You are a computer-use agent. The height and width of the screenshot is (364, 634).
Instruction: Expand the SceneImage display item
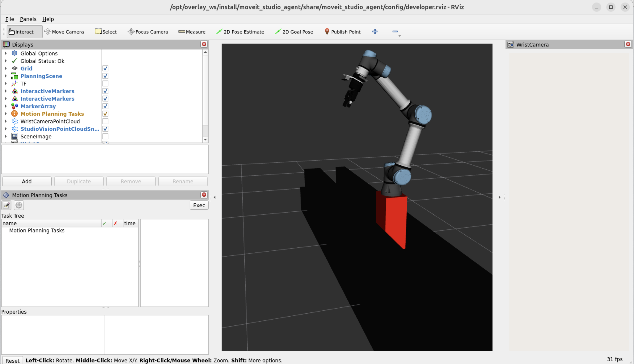coord(6,136)
